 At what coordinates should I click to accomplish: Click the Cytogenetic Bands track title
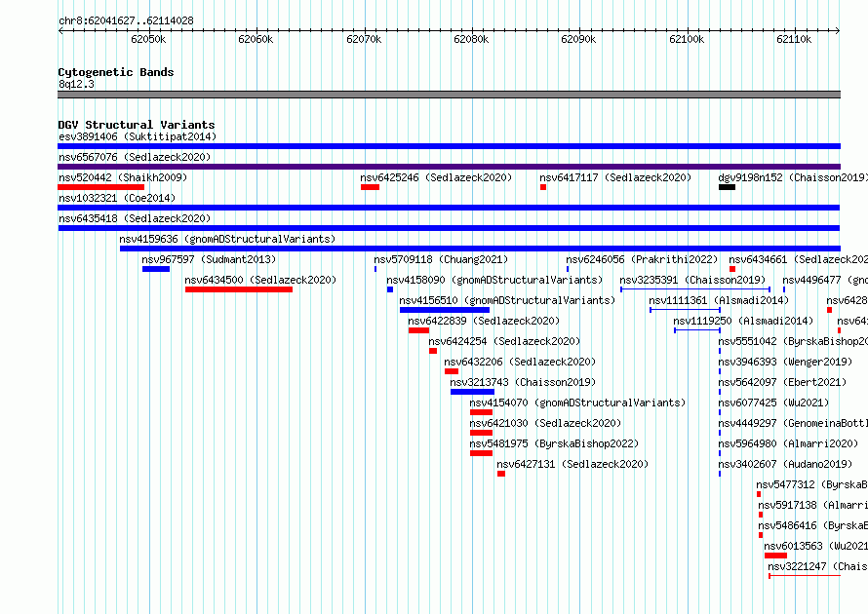pos(116,72)
